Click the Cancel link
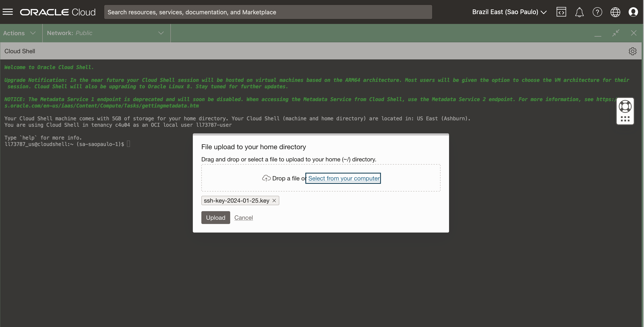This screenshot has width=644, height=327. pyautogui.click(x=243, y=218)
